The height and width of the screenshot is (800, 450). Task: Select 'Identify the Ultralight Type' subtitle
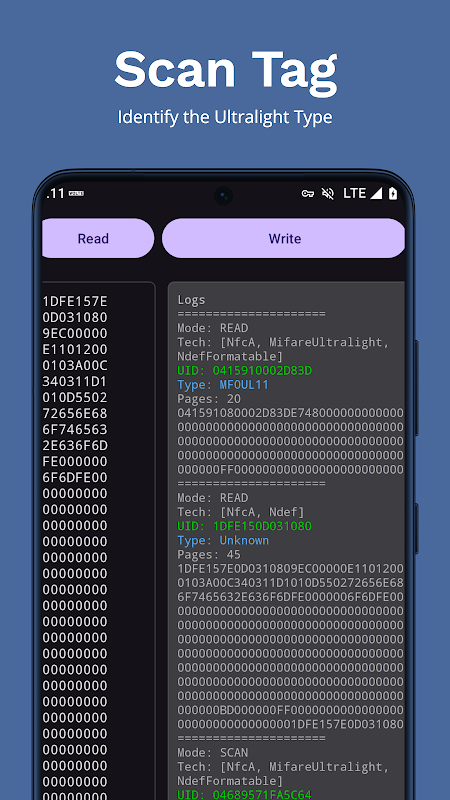coord(225,117)
